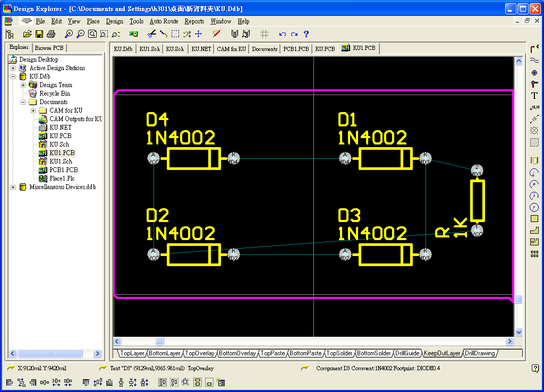Click the Save toolbar icon

39,34
